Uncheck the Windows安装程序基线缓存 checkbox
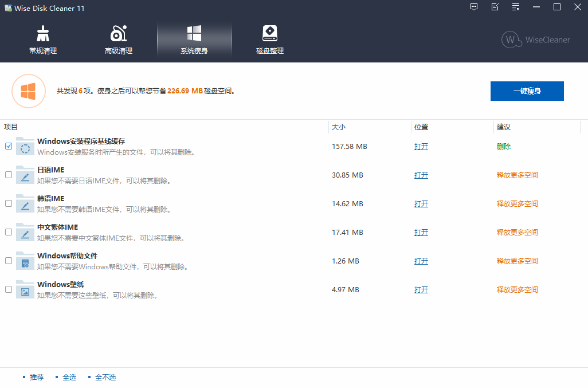Viewport: 588px width, 389px height. [9, 146]
